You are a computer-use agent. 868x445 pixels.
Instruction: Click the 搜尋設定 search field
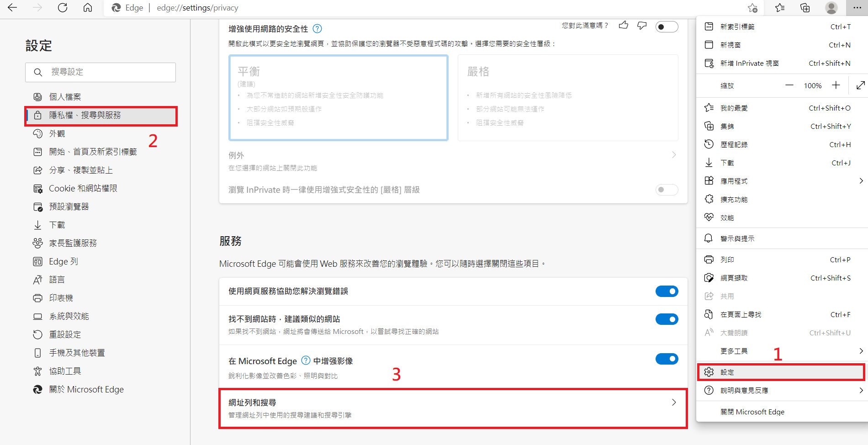(101, 72)
